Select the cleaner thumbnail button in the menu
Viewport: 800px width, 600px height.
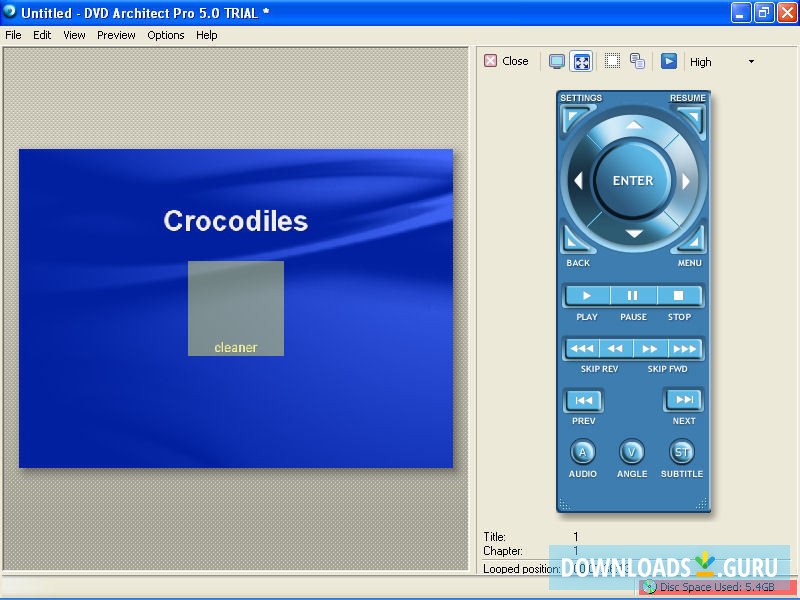236,308
